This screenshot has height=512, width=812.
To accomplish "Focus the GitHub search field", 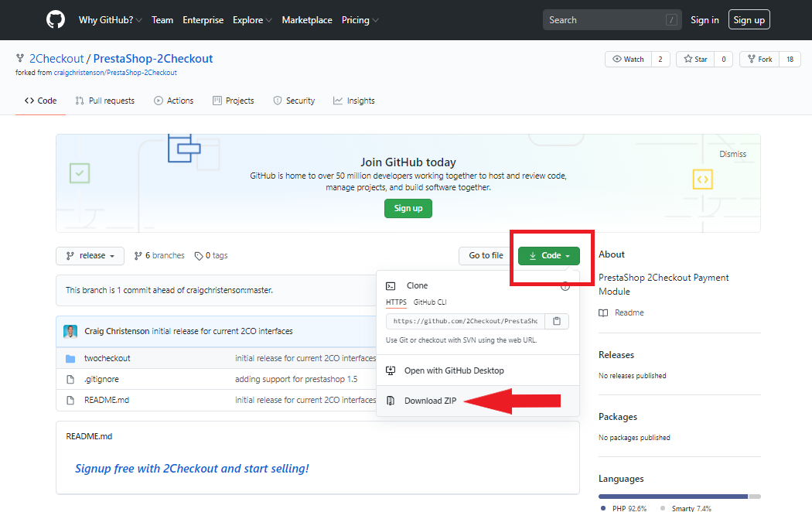I will (x=612, y=19).
